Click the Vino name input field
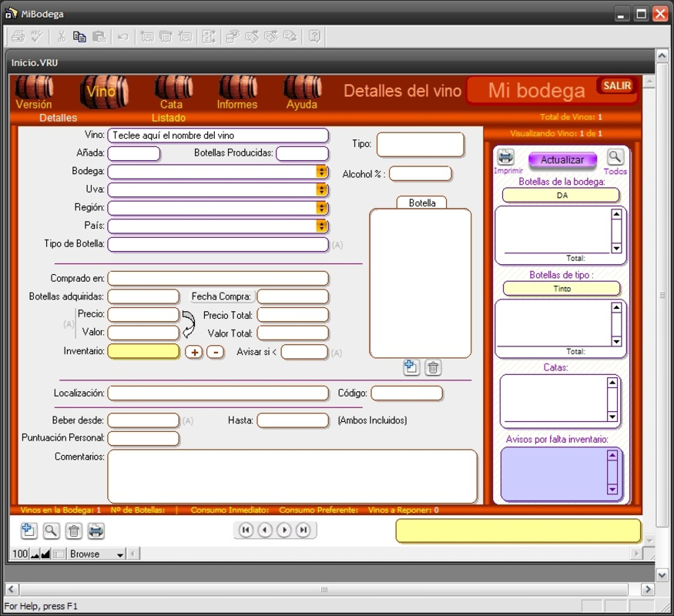674x616 pixels. tap(218, 136)
